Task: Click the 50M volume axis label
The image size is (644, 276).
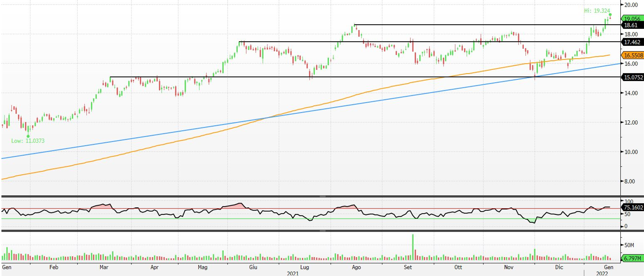Action: [x=629, y=245]
